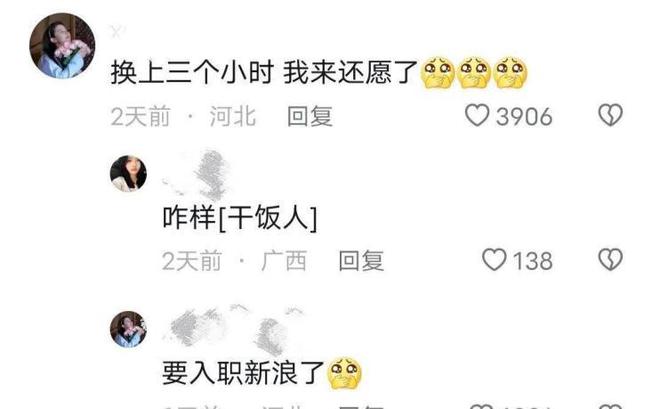Tap the first pleading emoji in top comment
The width and height of the screenshot is (660, 409).
(438, 73)
